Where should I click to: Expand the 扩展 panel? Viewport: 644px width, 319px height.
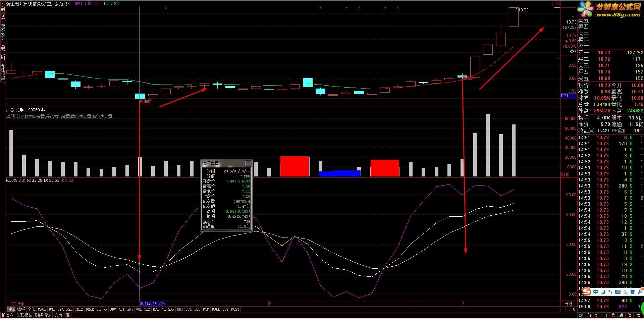click(7, 315)
